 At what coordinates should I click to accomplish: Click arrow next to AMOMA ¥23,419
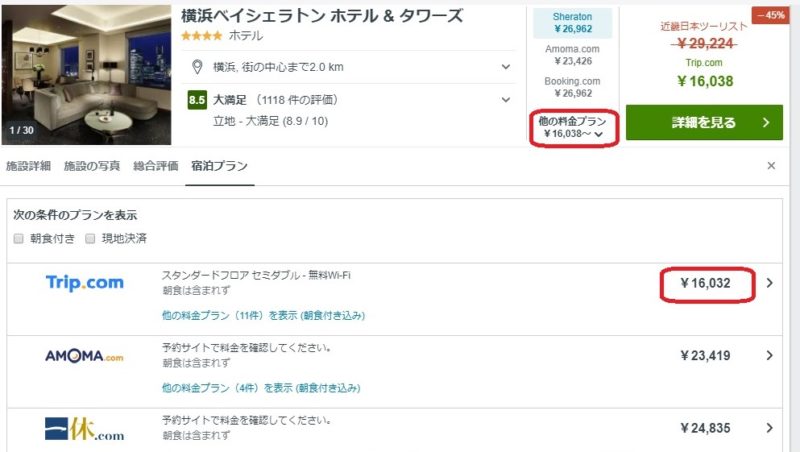click(x=770, y=356)
